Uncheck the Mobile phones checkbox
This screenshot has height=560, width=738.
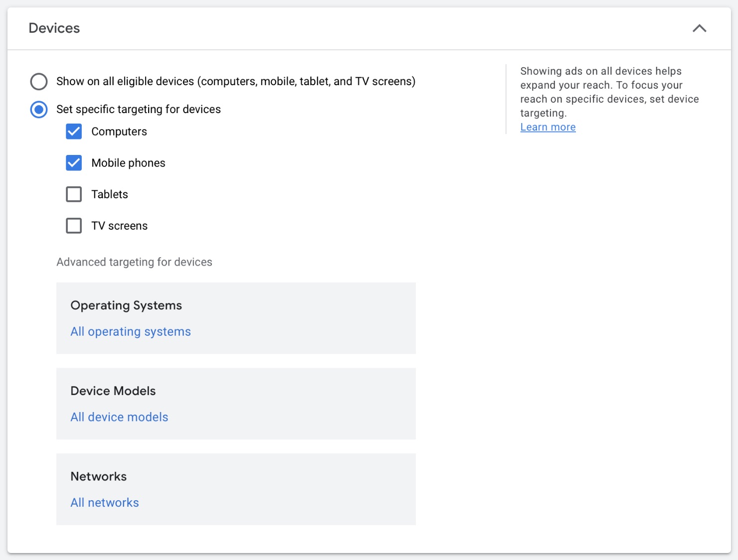(74, 163)
